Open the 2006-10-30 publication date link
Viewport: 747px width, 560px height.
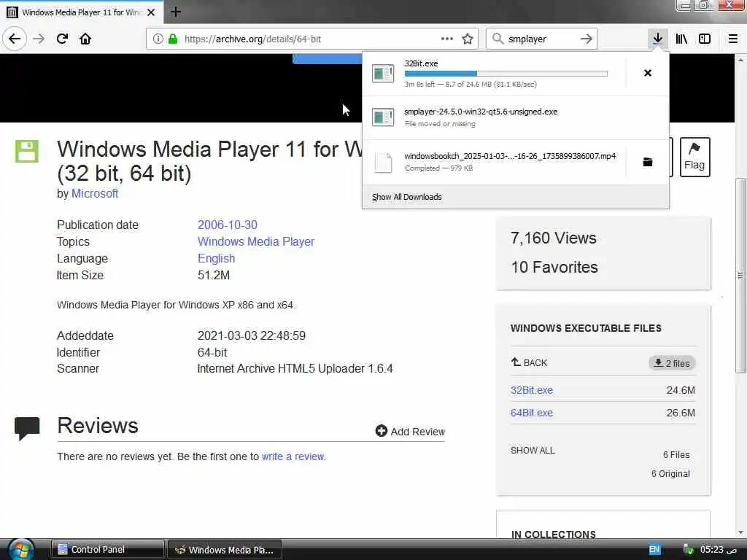click(228, 225)
